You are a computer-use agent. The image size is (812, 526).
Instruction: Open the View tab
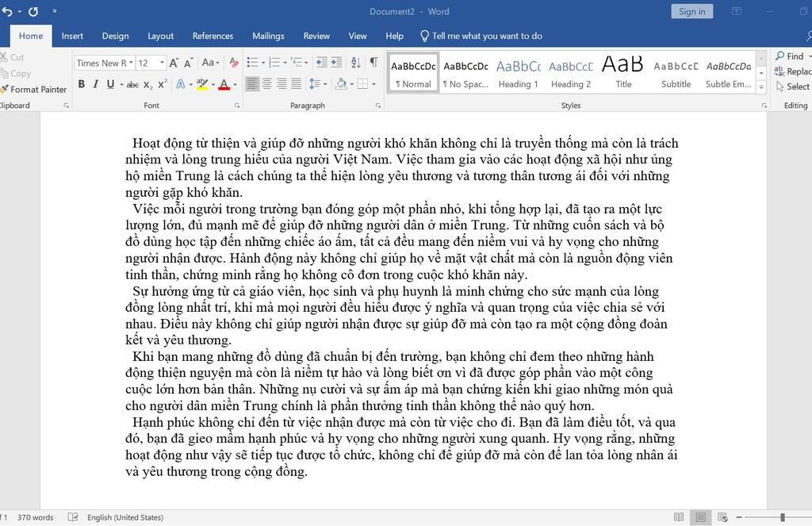click(x=358, y=36)
